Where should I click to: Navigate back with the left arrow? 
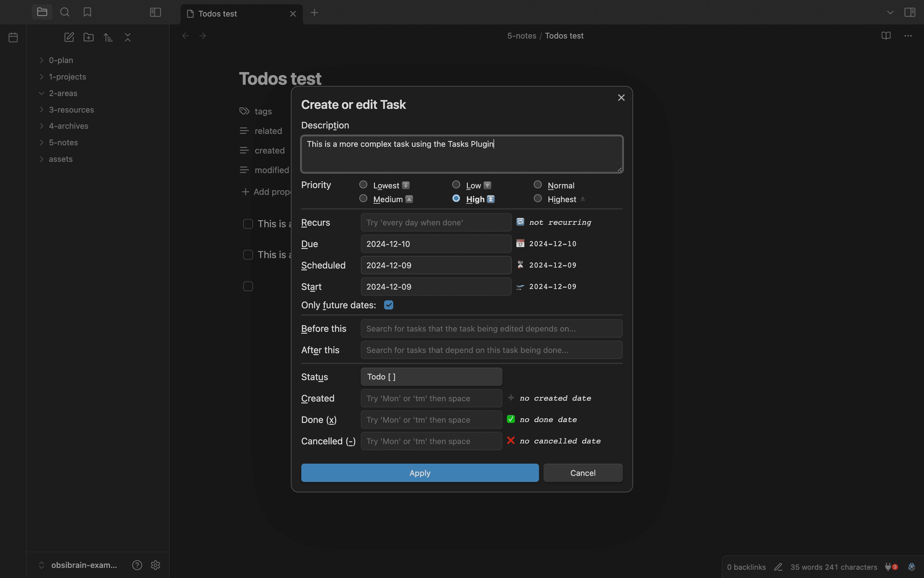pos(185,36)
